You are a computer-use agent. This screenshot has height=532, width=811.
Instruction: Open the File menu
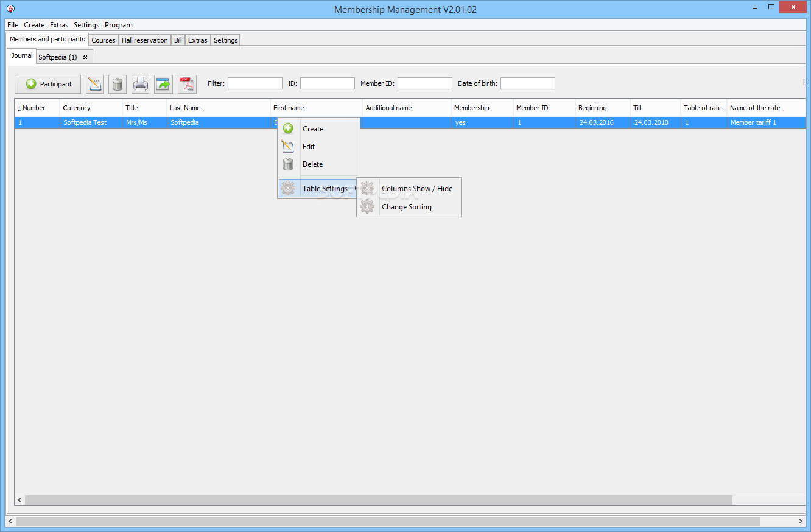tap(13, 25)
